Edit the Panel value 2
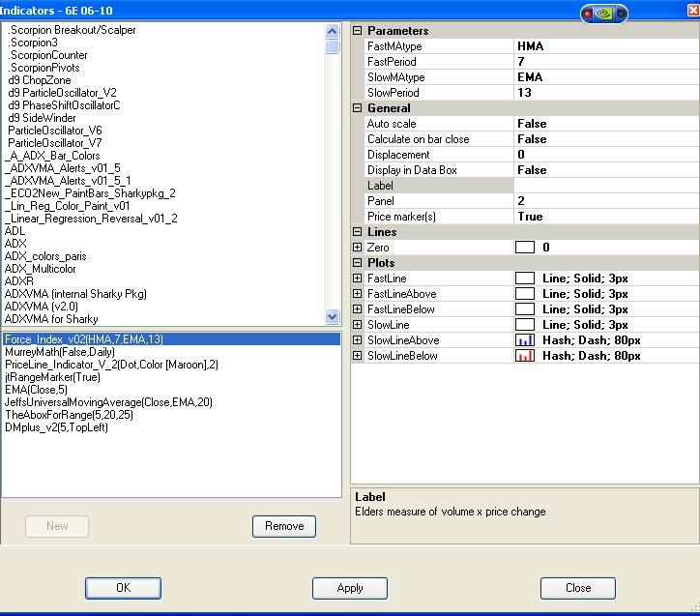 pos(606,201)
